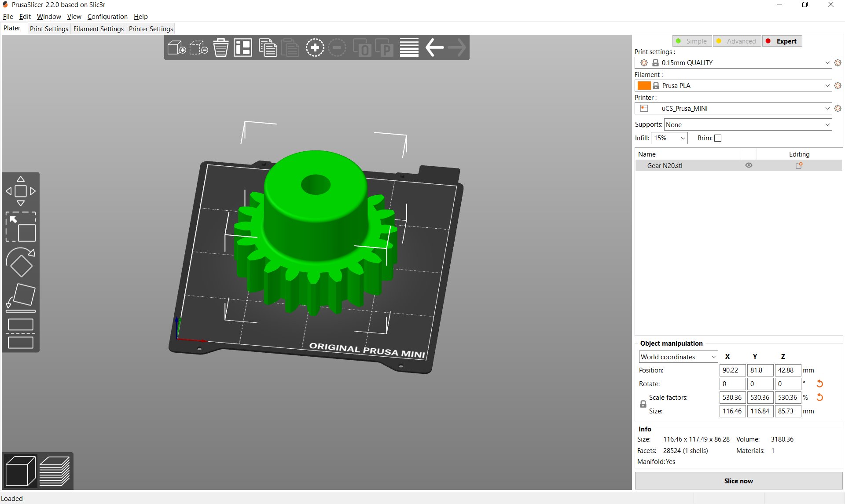Click the Redo arrow icon
This screenshot has height=504, width=845.
(x=457, y=47)
